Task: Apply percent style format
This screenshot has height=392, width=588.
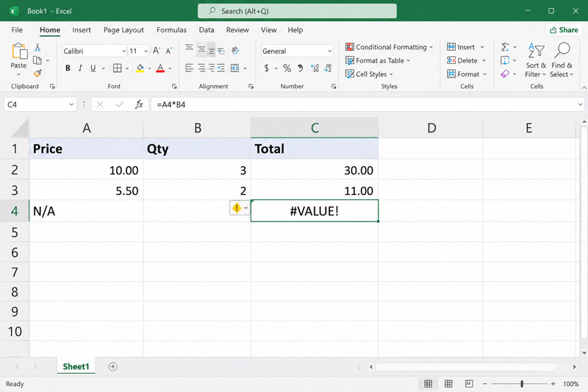Action: click(x=287, y=68)
